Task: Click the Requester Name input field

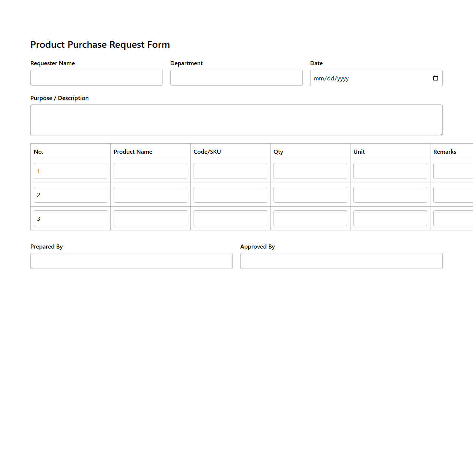Action: click(x=96, y=77)
